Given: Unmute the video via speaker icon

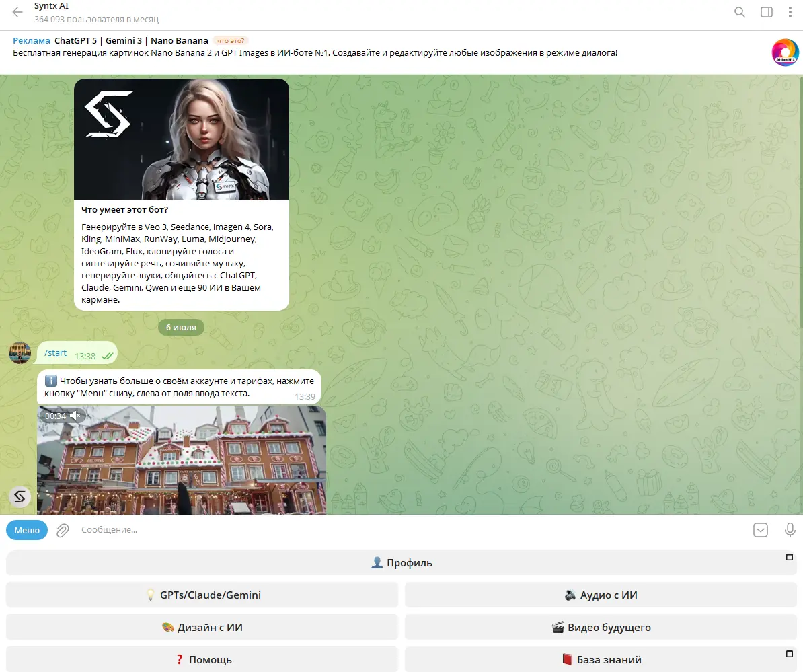Looking at the screenshot, I should (75, 416).
